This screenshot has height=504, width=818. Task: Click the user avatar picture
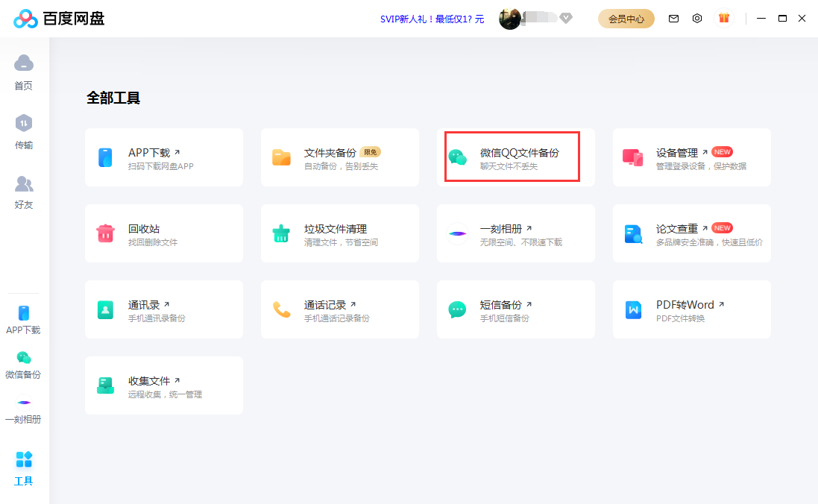(510, 19)
